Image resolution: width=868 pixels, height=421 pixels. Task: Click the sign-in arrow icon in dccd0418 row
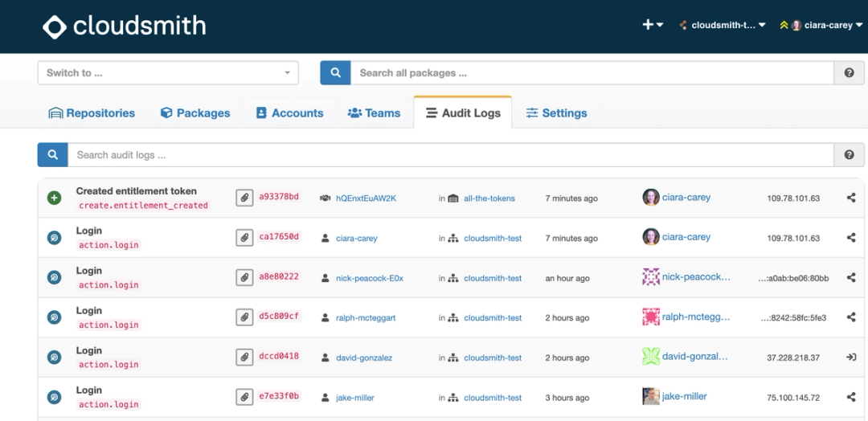click(x=851, y=357)
